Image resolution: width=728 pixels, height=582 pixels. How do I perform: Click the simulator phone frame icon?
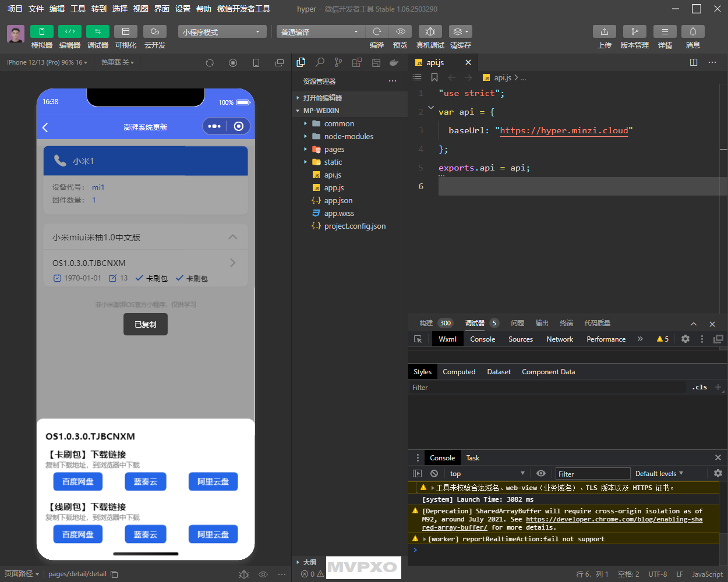(x=256, y=63)
